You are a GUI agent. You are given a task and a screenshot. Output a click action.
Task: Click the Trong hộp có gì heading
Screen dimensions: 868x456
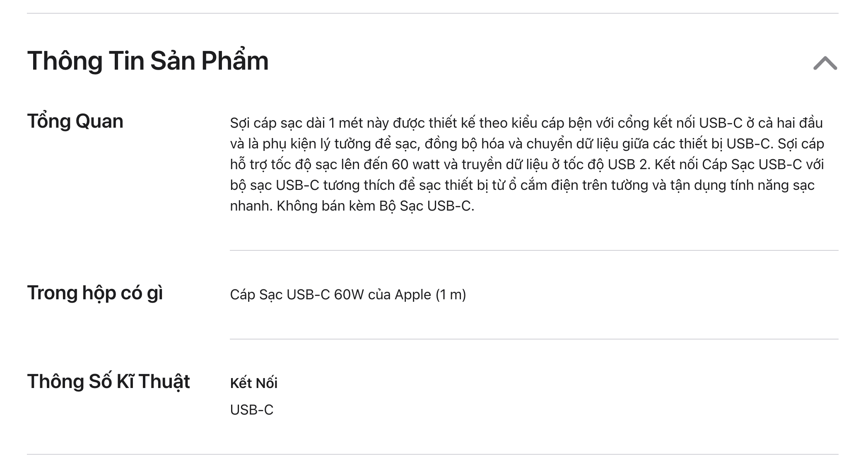[x=95, y=293]
